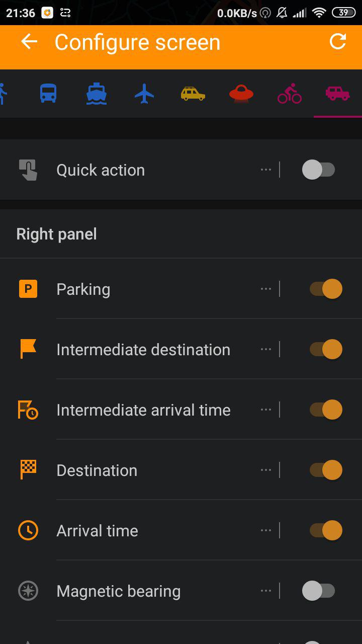Enable the Magnetic bearing switch
362x644 pixels.
319,591
